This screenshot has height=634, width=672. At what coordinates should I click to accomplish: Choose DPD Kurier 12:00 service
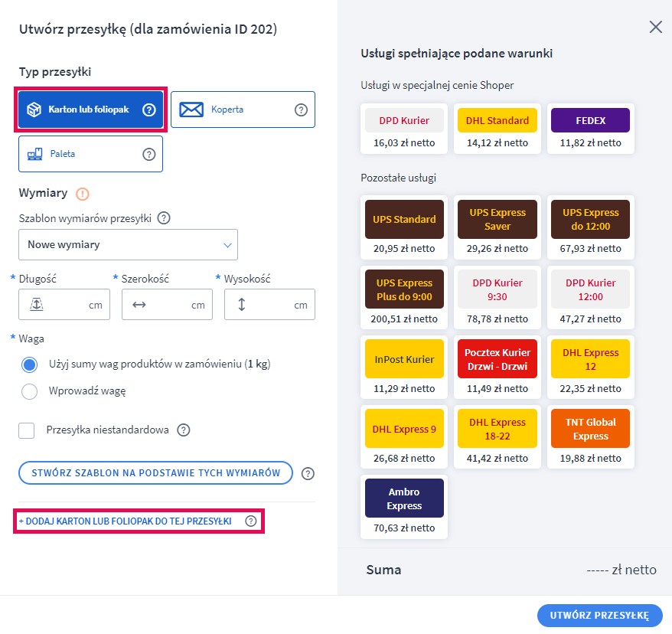coord(591,297)
